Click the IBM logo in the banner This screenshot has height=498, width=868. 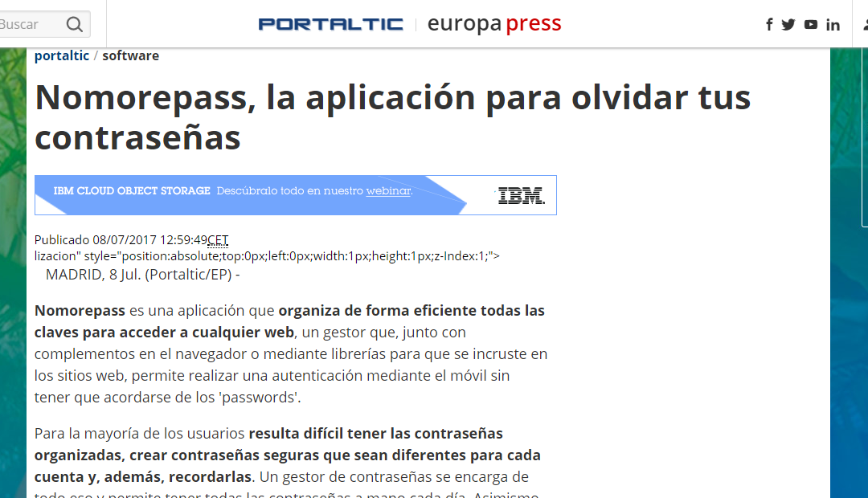click(520, 195)
